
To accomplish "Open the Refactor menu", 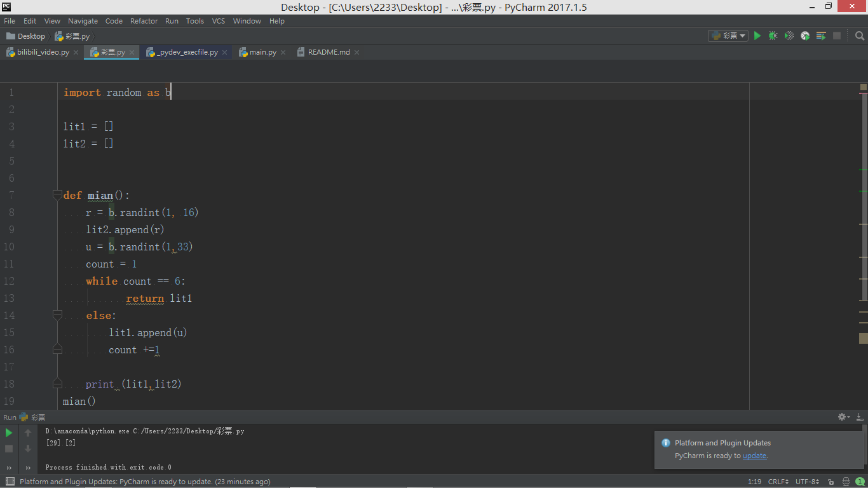I will point(144,21).
